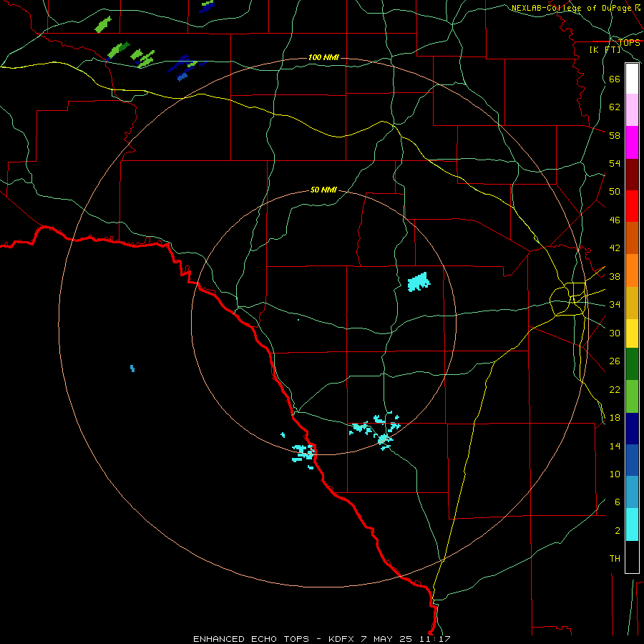
Task: Click the legend value 42
Action: pos(615,248)
